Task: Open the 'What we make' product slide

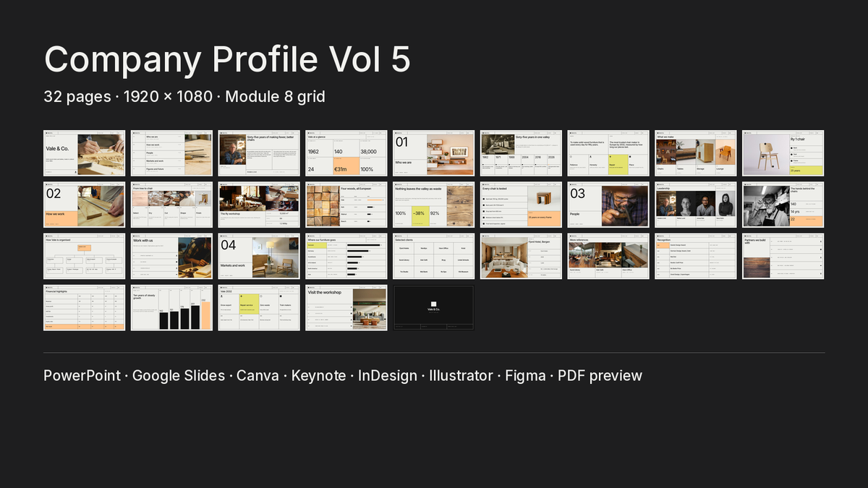Action: coord(696,153)
